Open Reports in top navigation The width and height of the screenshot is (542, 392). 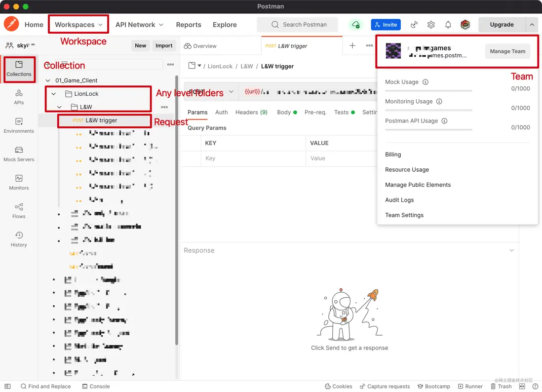coord(189,25)
